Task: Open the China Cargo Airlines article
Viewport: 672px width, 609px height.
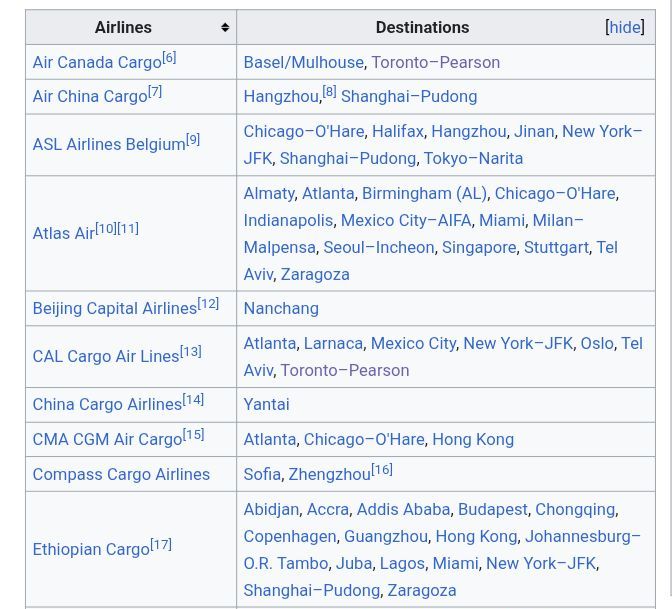Action: 107,405
